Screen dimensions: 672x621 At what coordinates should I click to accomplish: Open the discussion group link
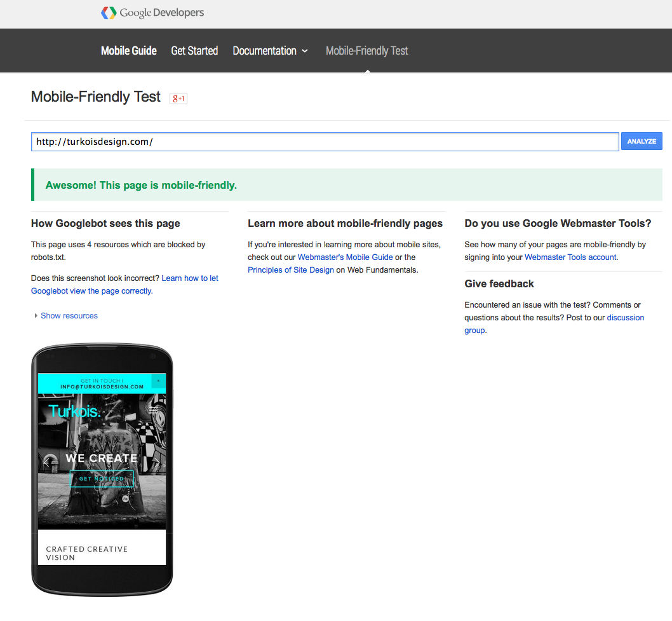point(554,324)
